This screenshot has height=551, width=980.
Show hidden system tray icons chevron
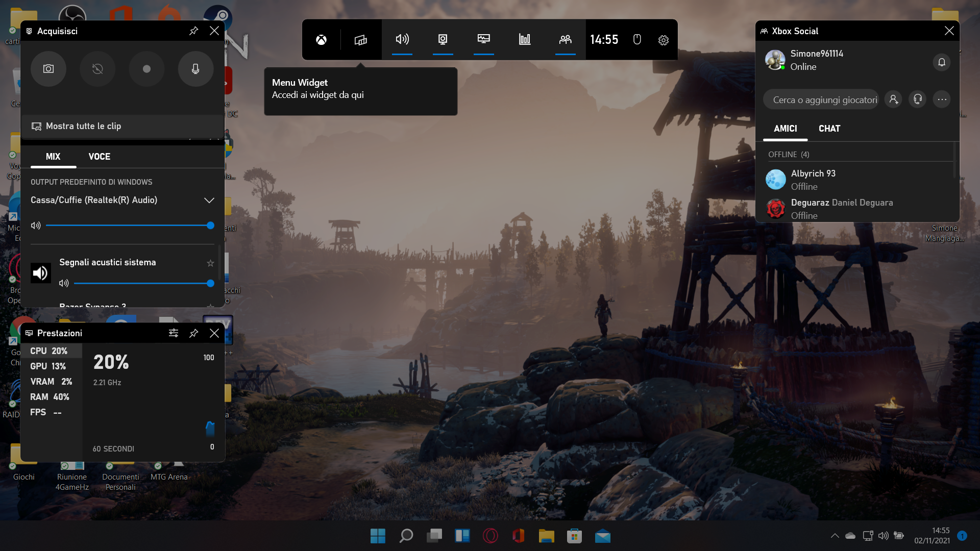pyautogui.click(x=835, y=536)
